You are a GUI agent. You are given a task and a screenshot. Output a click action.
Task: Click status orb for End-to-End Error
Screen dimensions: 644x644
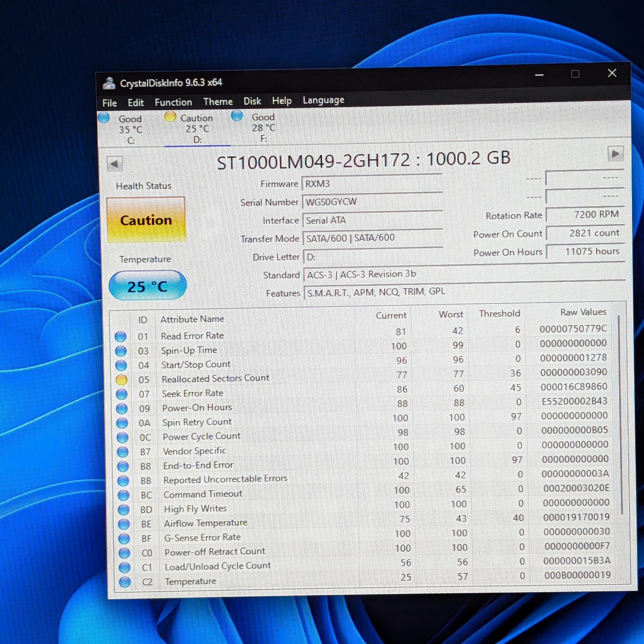[123, 466]
